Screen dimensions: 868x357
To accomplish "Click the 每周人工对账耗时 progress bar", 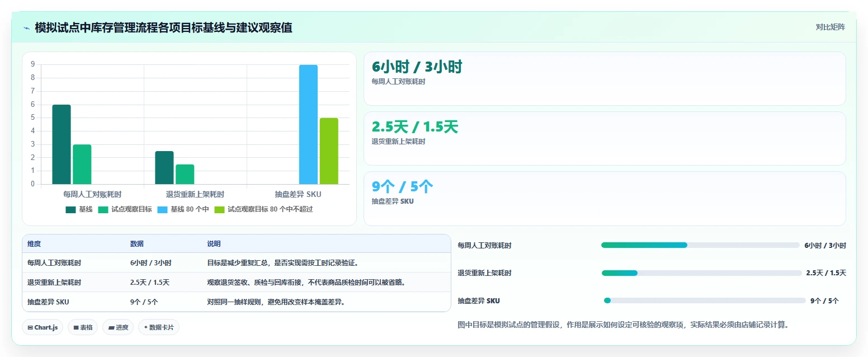I will tap(700, 245).
